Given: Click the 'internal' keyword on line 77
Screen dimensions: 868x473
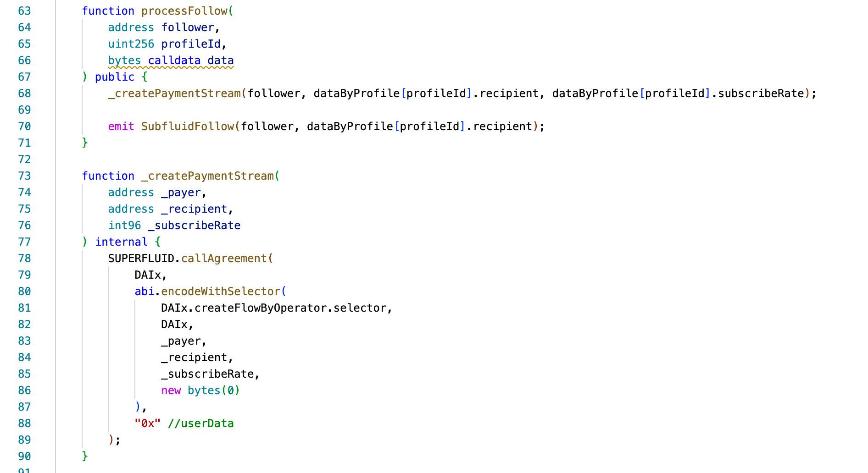Looking at the screenshot, I should (122, 242).
